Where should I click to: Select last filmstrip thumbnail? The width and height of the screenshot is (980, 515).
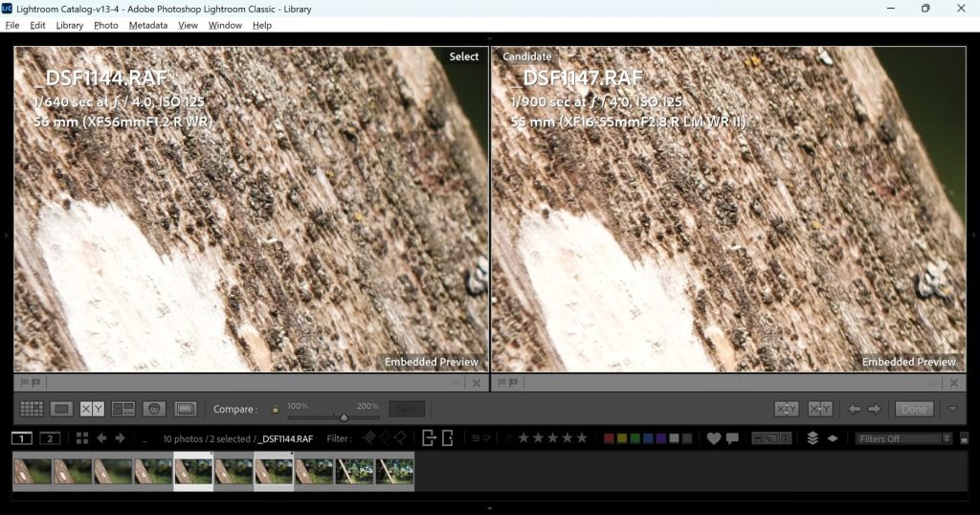[x=393, y=472]
